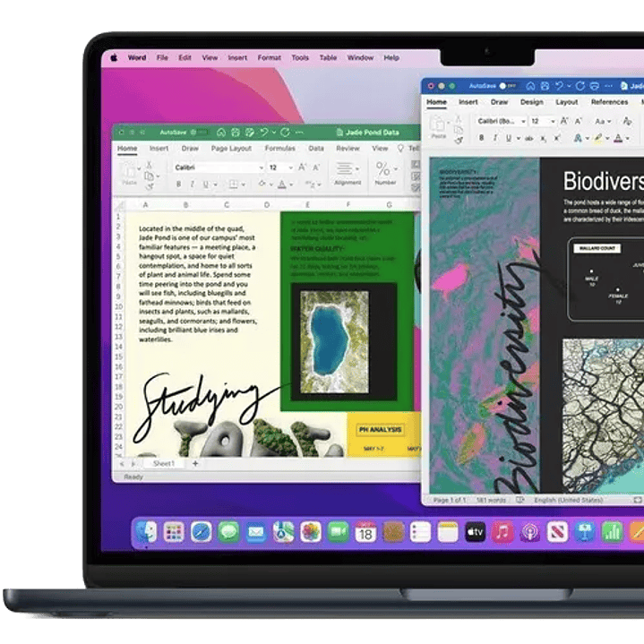Image resolution: width=644 pixels, height=644 pixels.
Task: Click Italic icon in Excel ribbon
Action: tap(191, 185)
